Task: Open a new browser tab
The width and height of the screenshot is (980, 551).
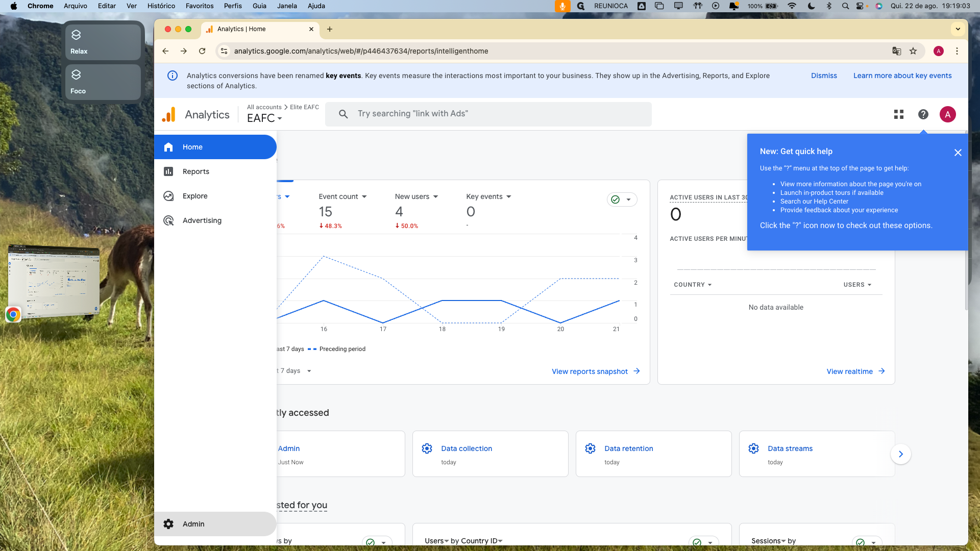Action: (x=330, y=29)
